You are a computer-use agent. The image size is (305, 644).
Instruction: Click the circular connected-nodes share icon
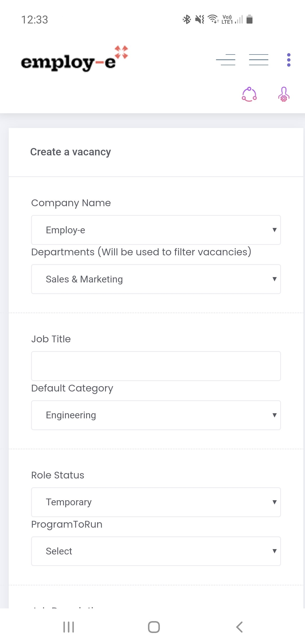pyautogui.click(x=249, y=94)
